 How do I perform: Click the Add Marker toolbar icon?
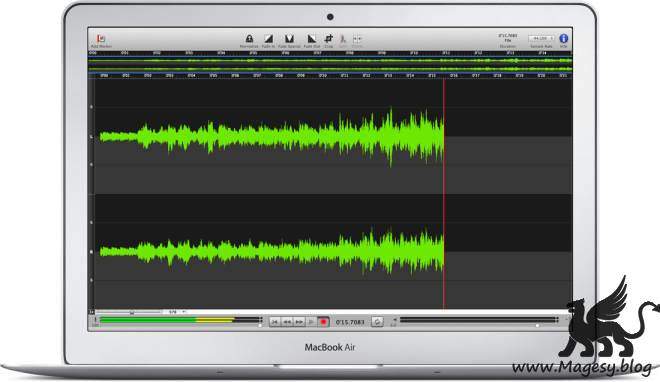[101, 39]
